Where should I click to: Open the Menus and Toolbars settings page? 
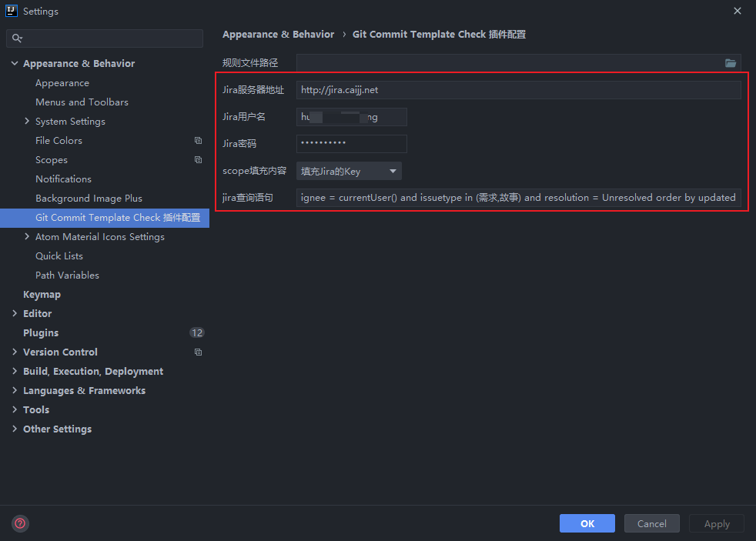point(82,102)
